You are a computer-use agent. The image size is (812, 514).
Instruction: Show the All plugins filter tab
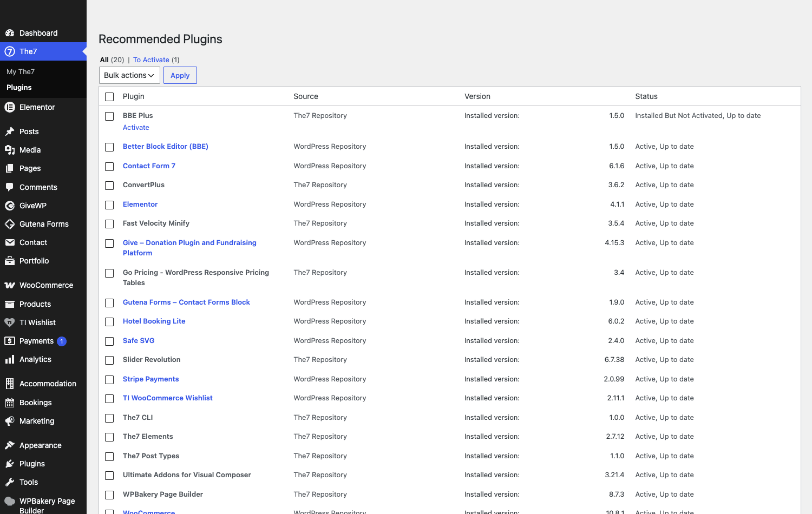click(x=104, y=60)
